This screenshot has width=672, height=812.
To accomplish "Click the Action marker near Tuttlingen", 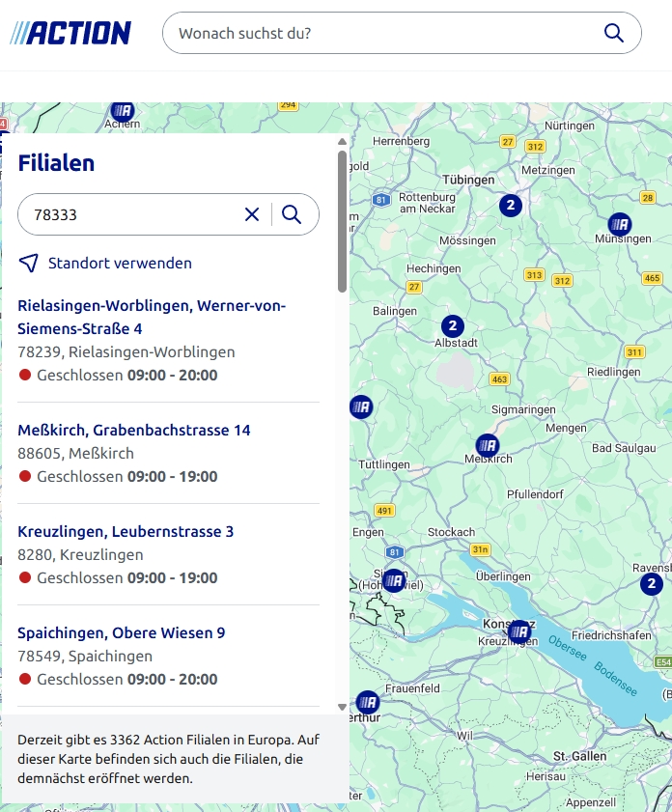I will (361, 406).
